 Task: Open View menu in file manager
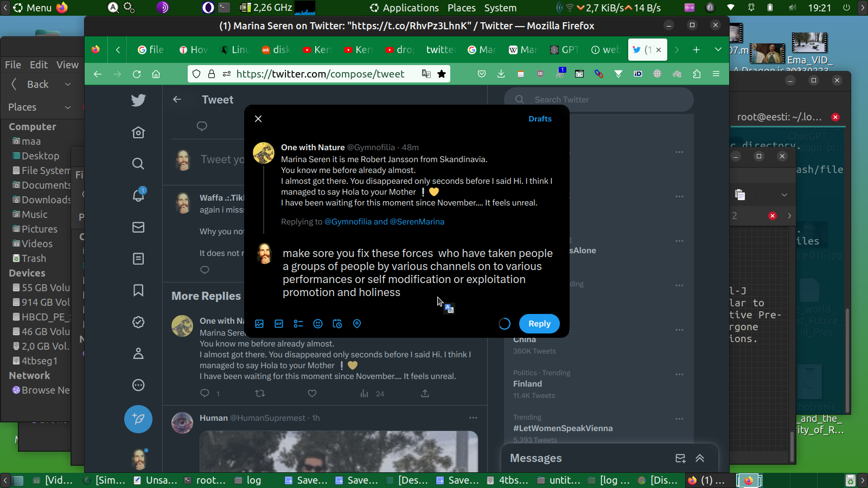[x=67, y=65]
